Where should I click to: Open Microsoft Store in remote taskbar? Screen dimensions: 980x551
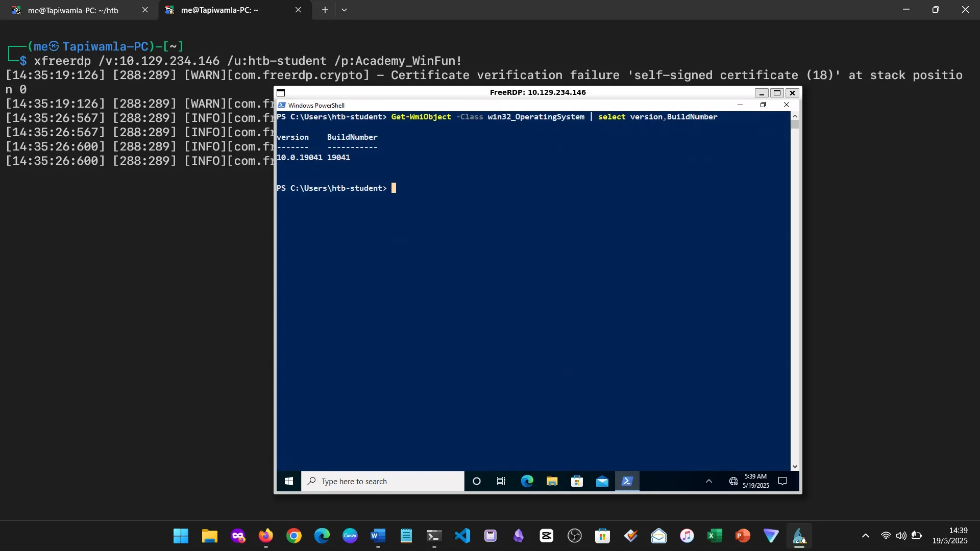tap(577, 481)
